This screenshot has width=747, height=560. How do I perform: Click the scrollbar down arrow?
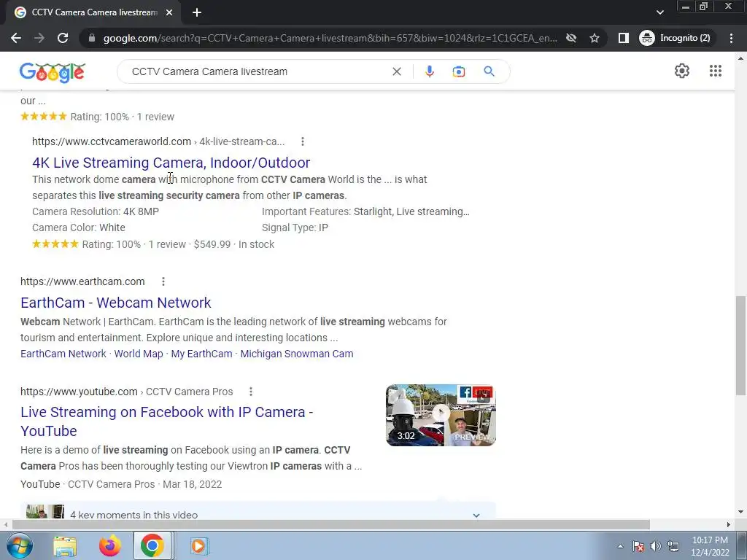pyautogui.click(x=740, y=513)
